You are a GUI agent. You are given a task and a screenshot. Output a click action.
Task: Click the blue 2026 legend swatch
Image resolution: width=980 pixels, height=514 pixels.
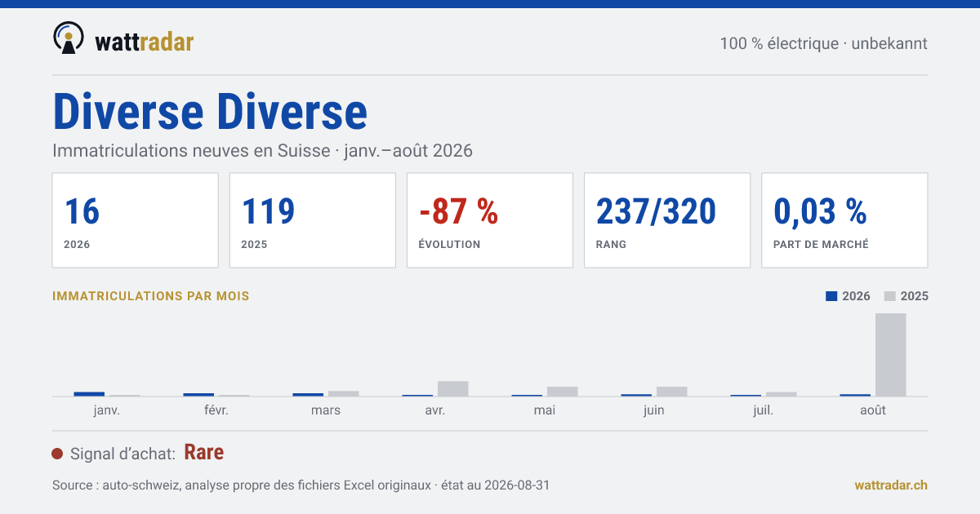(831, 296)
